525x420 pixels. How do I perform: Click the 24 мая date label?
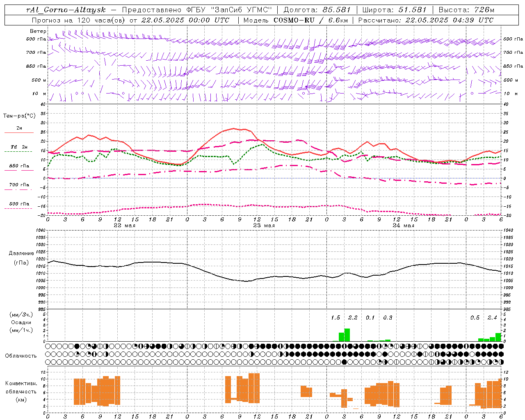[x=403, y=226]
